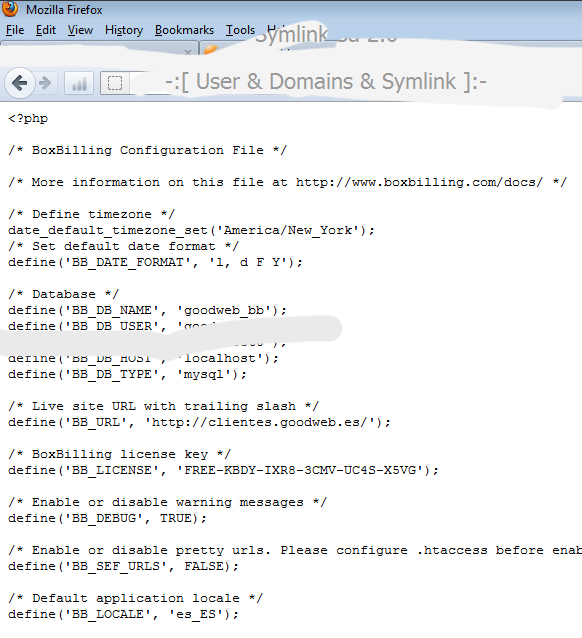
Task: Click the BB_DATE_FORMAT define line
Action: pos(155,262)
